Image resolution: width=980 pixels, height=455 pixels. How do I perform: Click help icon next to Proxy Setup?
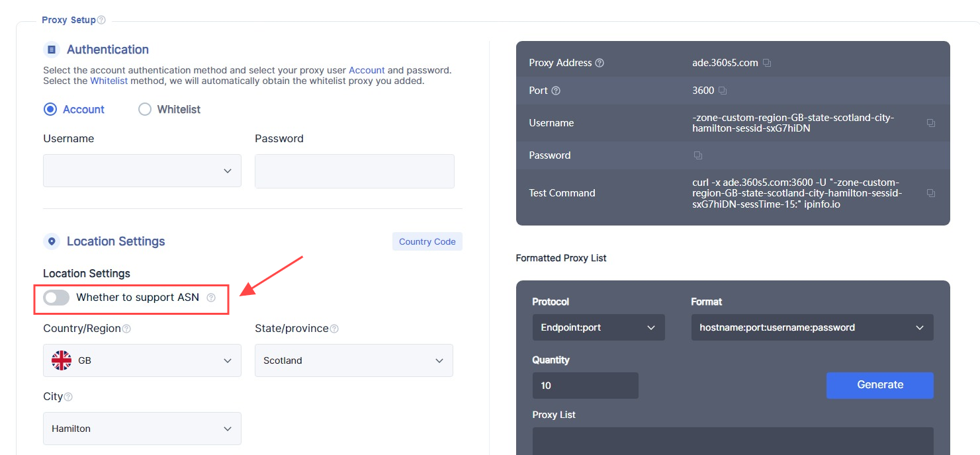coord(101,20)
